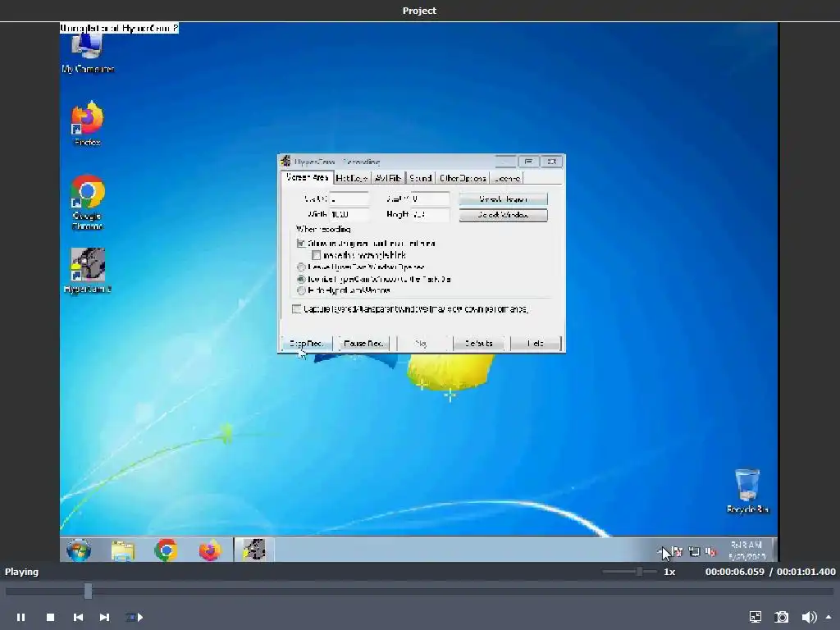Select the HyperCam taskbar button
Image resolution: width=840 pixels, height=630 pixels.
[254, 550]
